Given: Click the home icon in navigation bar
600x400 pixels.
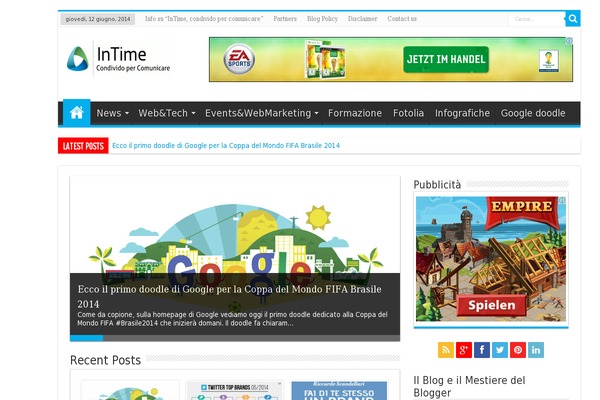Looking at the screenshot, I should (77, 113).
